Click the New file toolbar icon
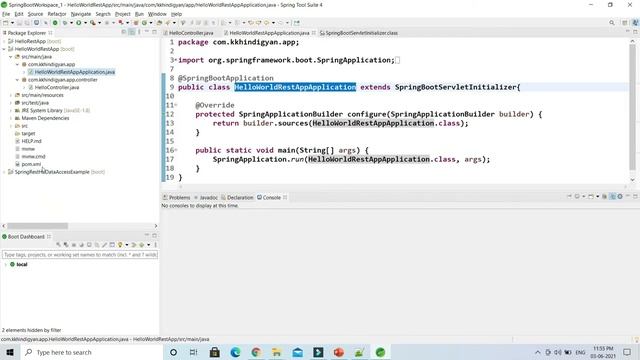640x360 pixels. 6,23
